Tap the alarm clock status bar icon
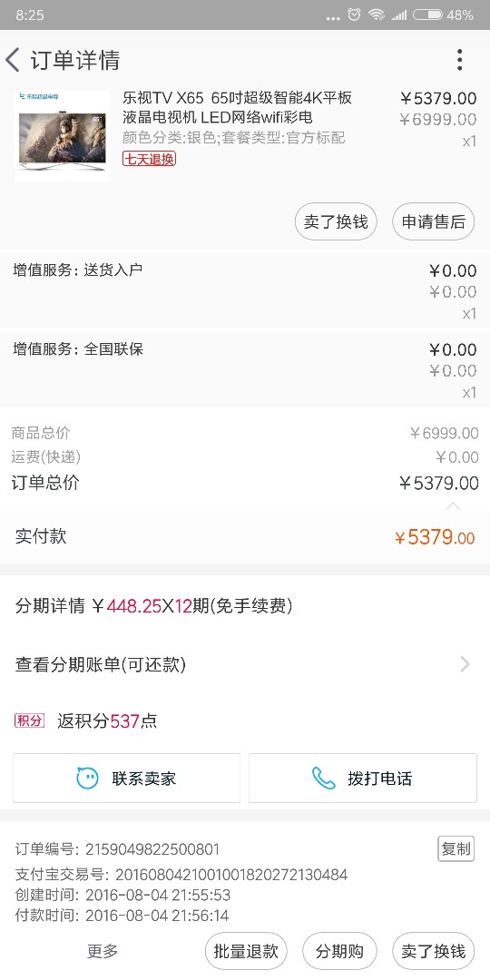490x980 pixels. tap(354, 15)
